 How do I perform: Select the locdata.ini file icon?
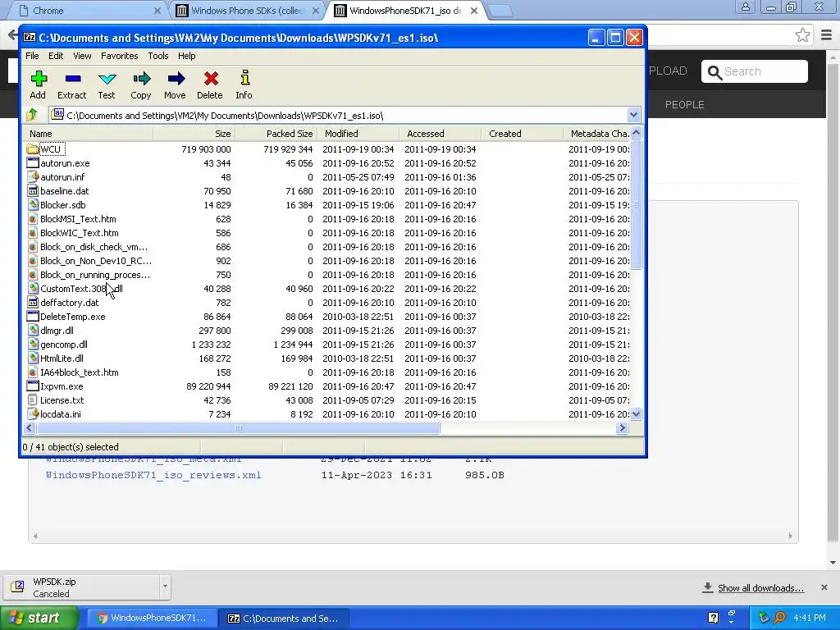click(33, 413)
